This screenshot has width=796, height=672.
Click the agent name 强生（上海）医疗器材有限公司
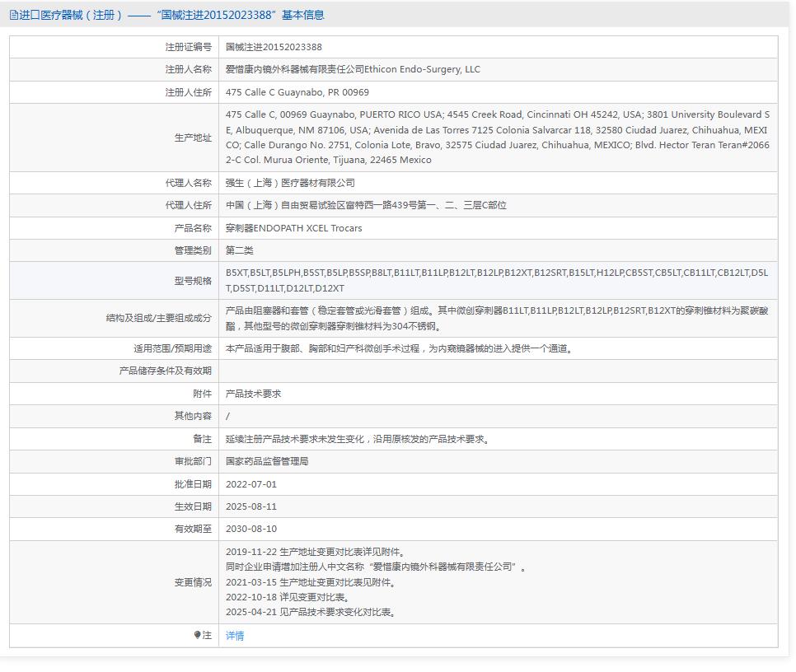(290, 183)
